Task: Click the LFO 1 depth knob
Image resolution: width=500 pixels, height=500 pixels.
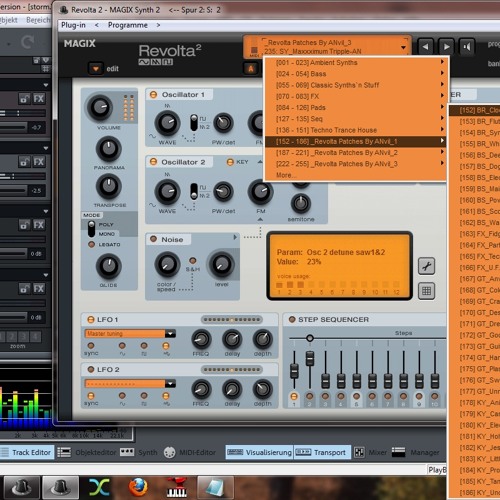Action: 263,339
